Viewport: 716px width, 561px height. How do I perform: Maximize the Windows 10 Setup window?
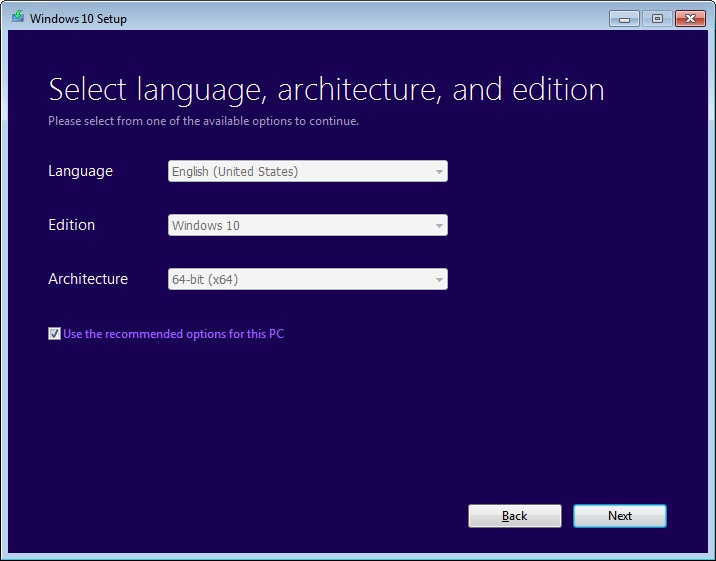(656, 18)
